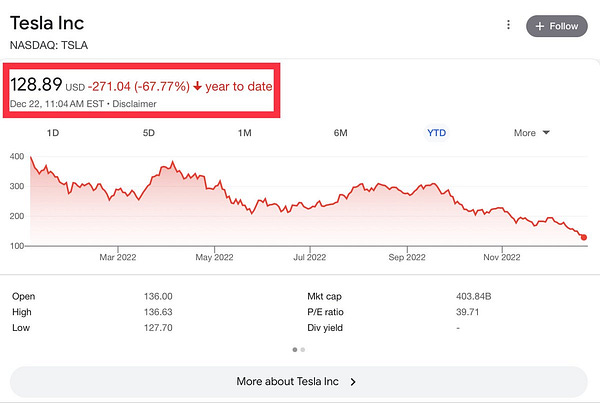Switch to the 5D chart range
The height and width of the screenshot is (403, 600).
click(x=148, y=133)
